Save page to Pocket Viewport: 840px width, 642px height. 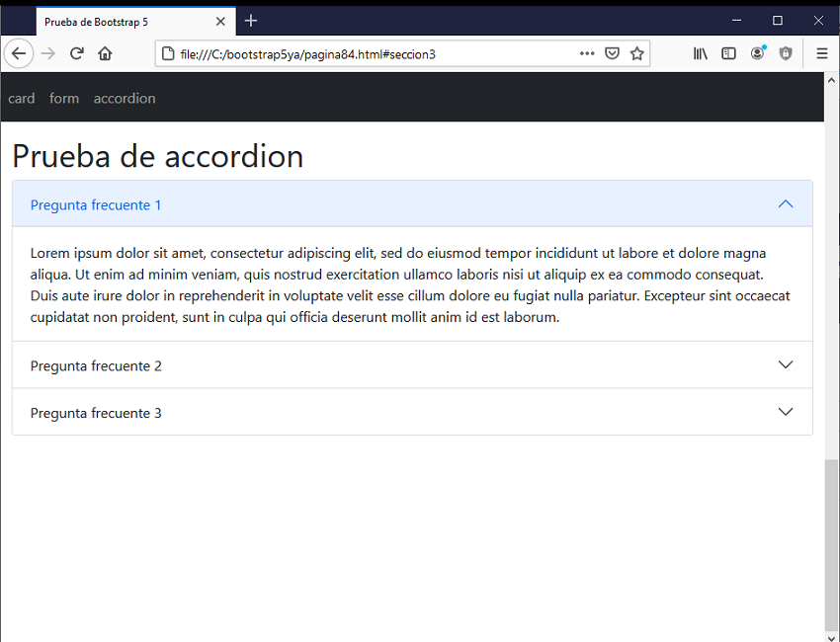coord(612,53)
